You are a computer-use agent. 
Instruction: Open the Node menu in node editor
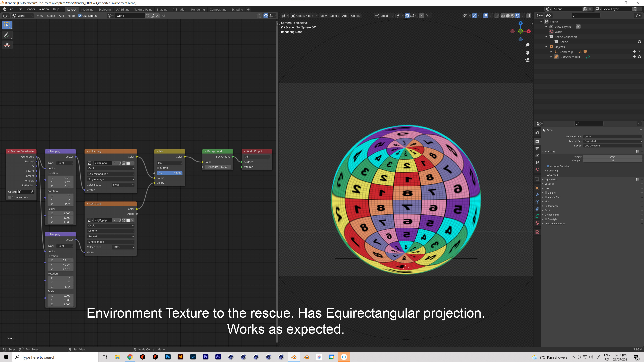click(x=71, y=16)
